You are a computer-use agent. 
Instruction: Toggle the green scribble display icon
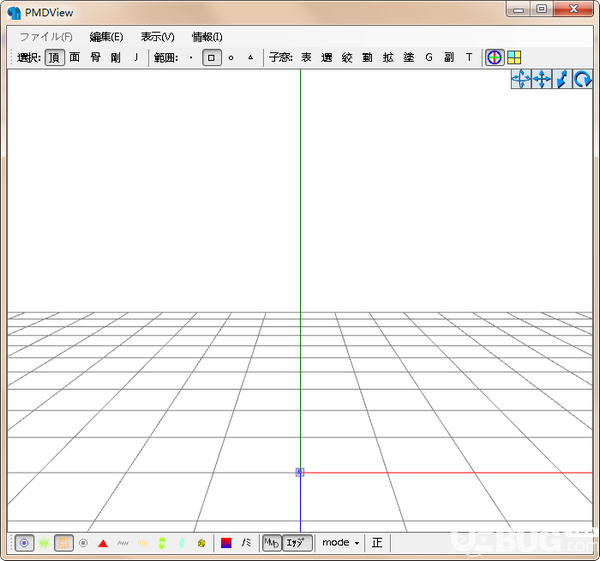(x=44, y=543)
